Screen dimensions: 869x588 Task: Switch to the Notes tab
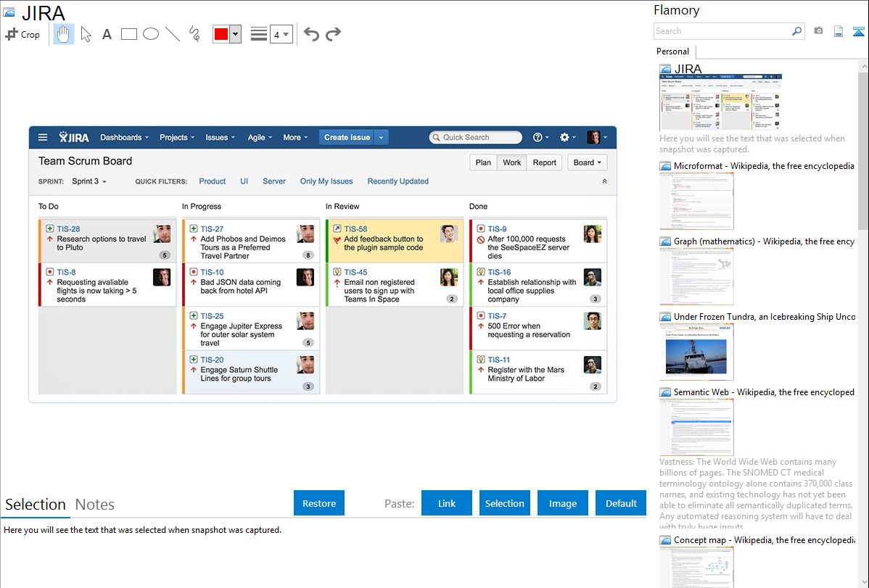click(x=95, y=505)
